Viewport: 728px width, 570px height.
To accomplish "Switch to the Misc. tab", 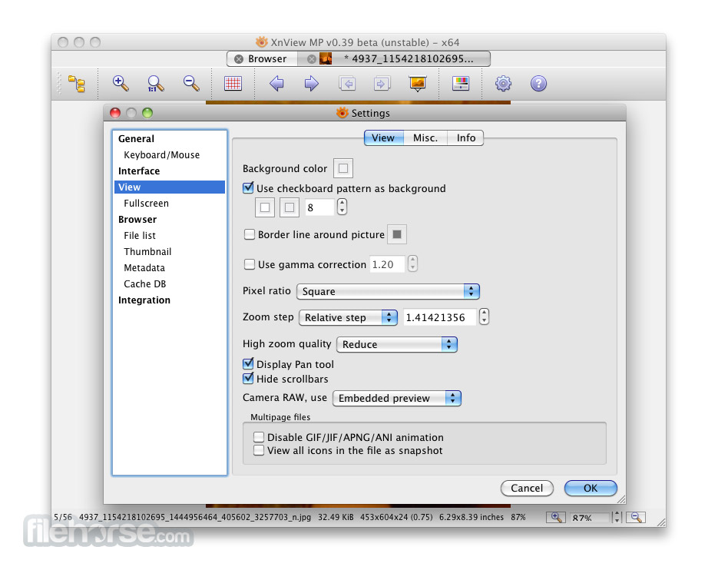I will 425,138.
